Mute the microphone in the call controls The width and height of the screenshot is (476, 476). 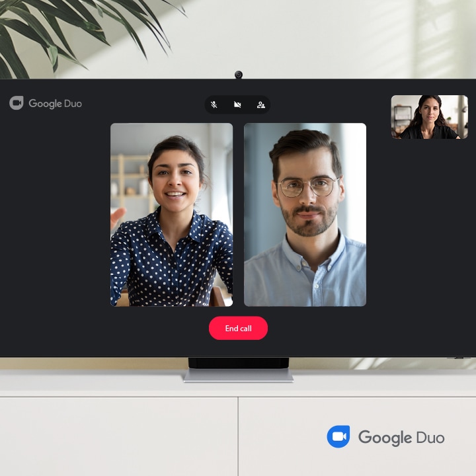coord(214,104)
